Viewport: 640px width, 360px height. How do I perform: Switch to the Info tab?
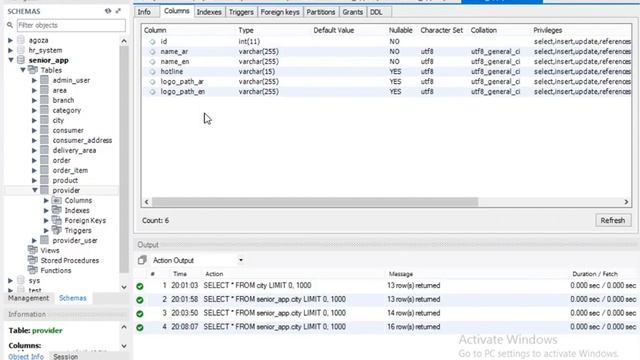pos(144,12)
